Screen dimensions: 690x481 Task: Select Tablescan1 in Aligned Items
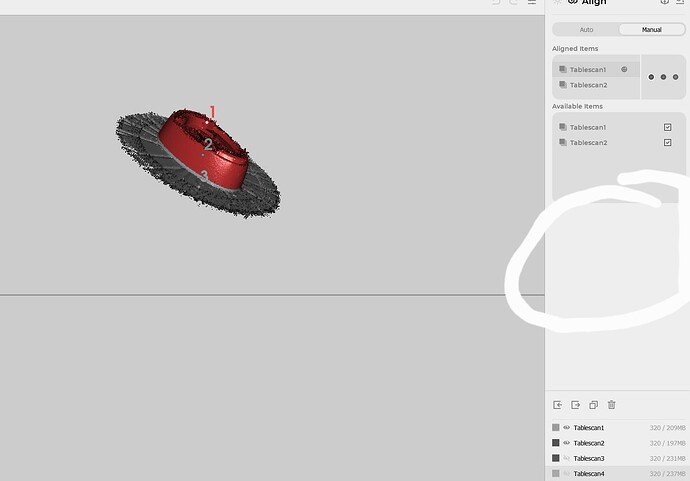pyautogui.click(x=588, y=70)
